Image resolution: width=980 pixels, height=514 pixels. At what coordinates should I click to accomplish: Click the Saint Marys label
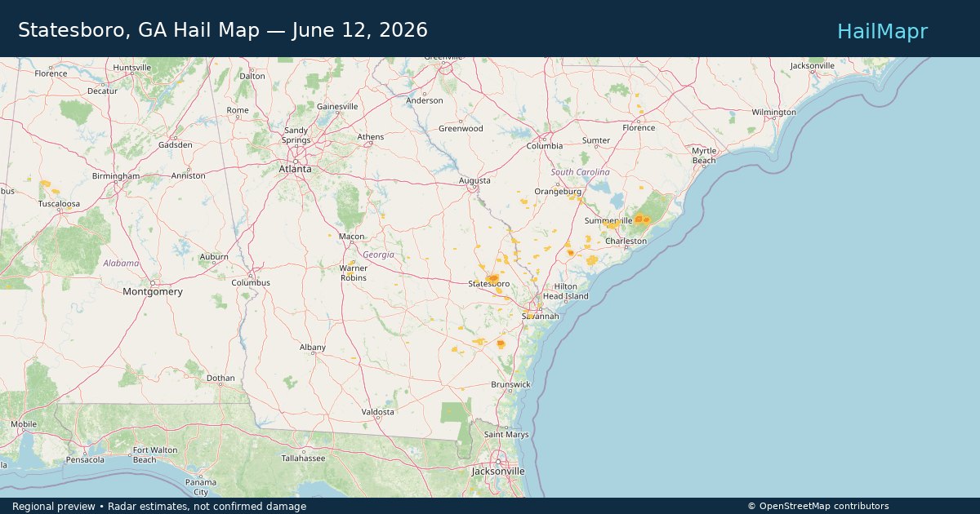pos(506,435)
